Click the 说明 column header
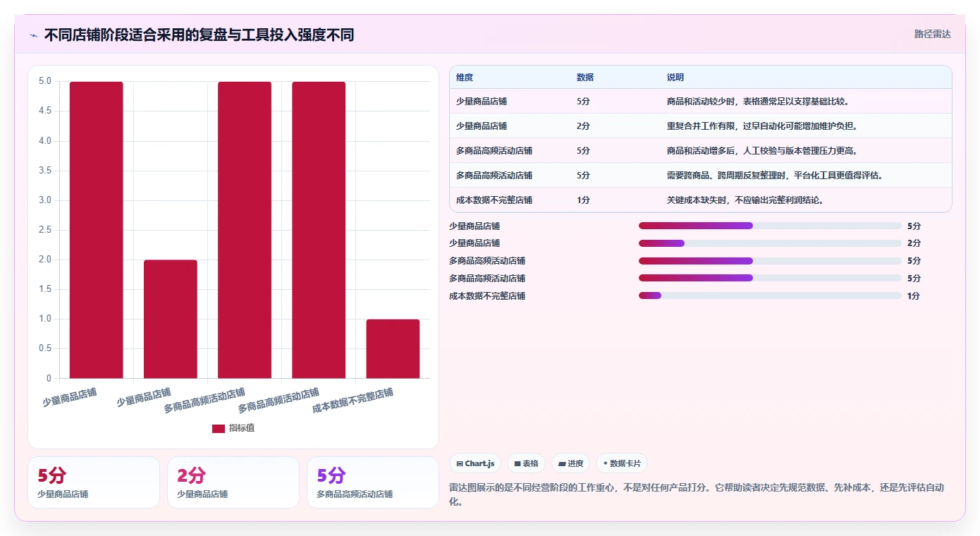This screenshot has height=536, width=980. pyautogui.click(x=675, y=78)
